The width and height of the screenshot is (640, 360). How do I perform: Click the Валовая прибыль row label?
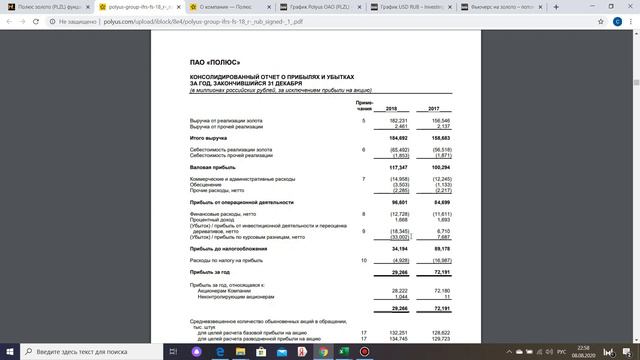[x=212, y=167]
